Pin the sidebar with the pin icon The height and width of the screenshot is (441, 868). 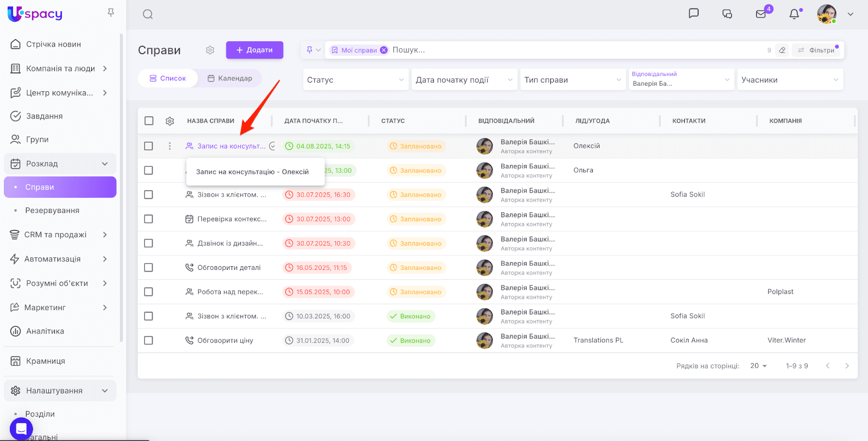pyautogui.click(x=111, y=12)
